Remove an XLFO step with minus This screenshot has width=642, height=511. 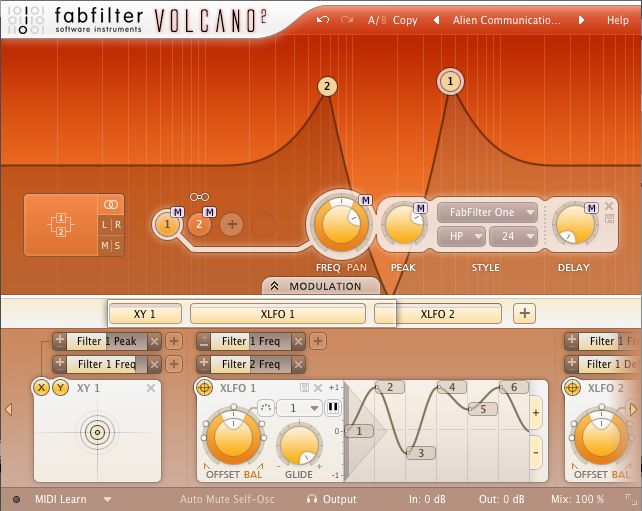536,452
